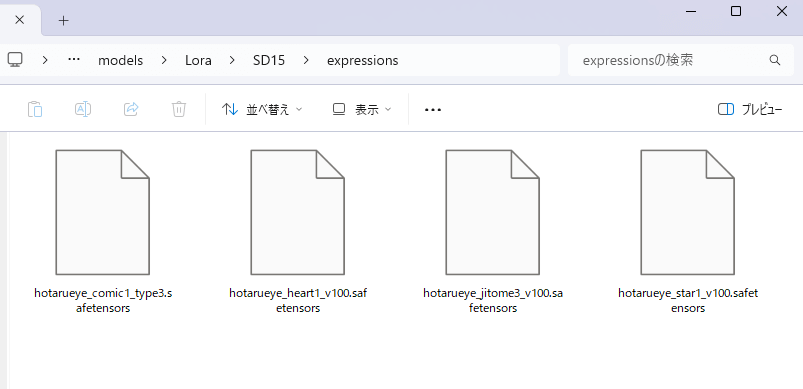Toggle the プレビュー preview pane
Image resolution: width=803 pixels, height=389 pixels.
(750, 109)
